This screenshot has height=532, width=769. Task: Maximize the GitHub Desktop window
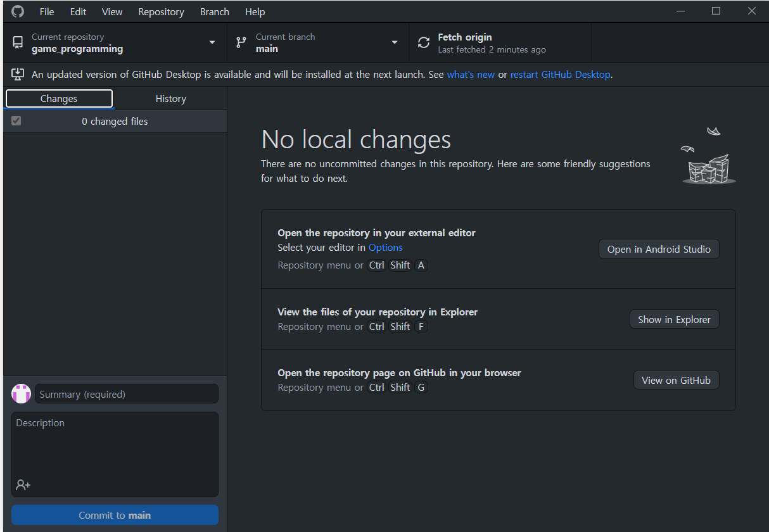716,11
